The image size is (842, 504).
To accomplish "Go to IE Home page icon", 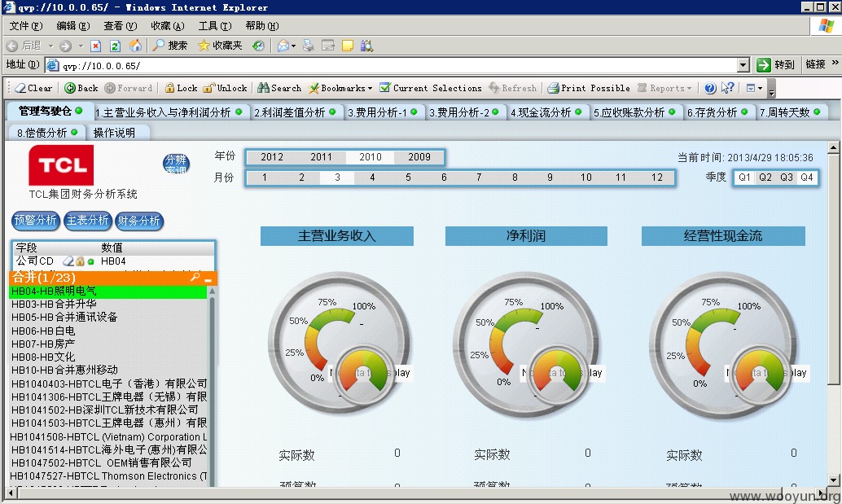I will [x=135, y=46].
